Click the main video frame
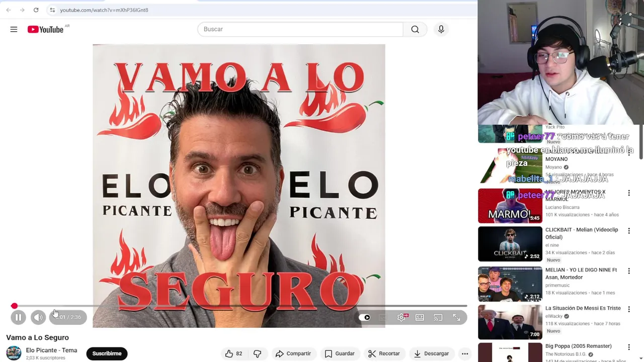This screenshot has width=644, height=362. 239,186
